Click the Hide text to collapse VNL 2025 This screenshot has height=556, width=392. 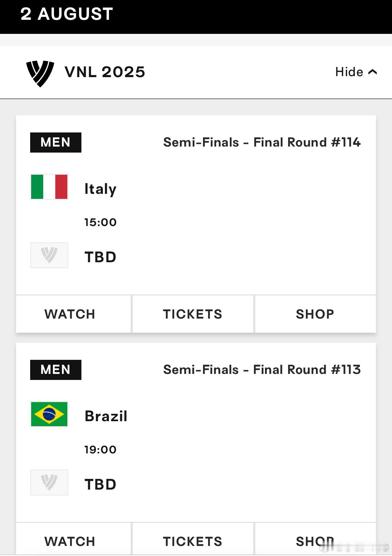349,72
